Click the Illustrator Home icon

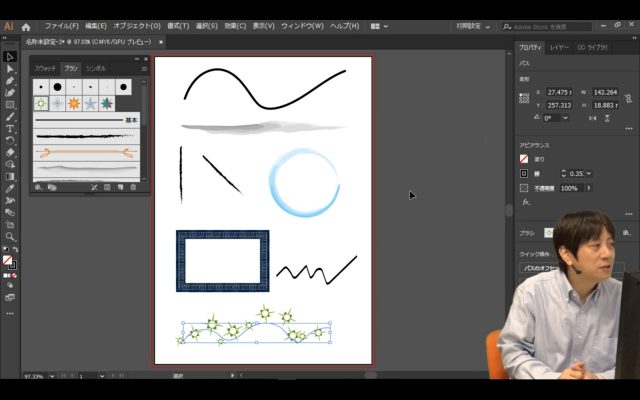pyautogui.click(x=26, y=27)
